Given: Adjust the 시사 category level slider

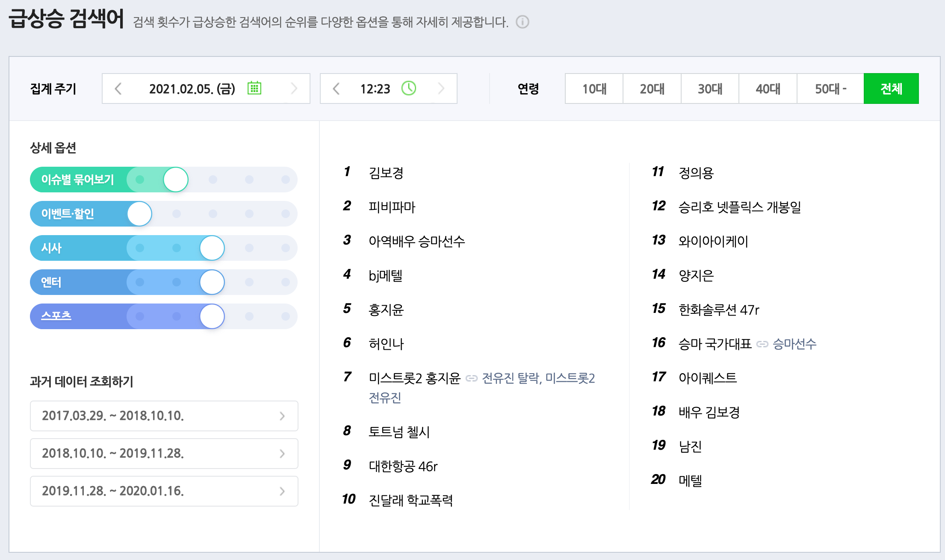Looking at the screenshot, I should [x=212, y=248].
